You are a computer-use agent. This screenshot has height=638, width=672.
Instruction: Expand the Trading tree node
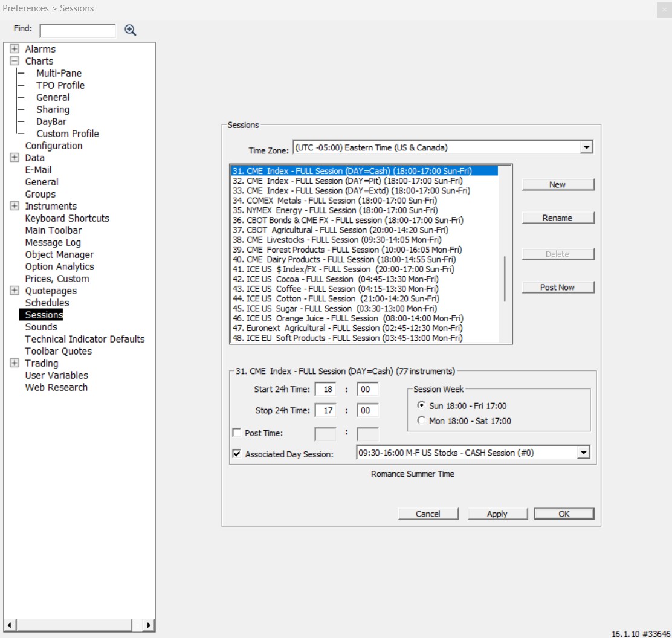click(14, 363)
